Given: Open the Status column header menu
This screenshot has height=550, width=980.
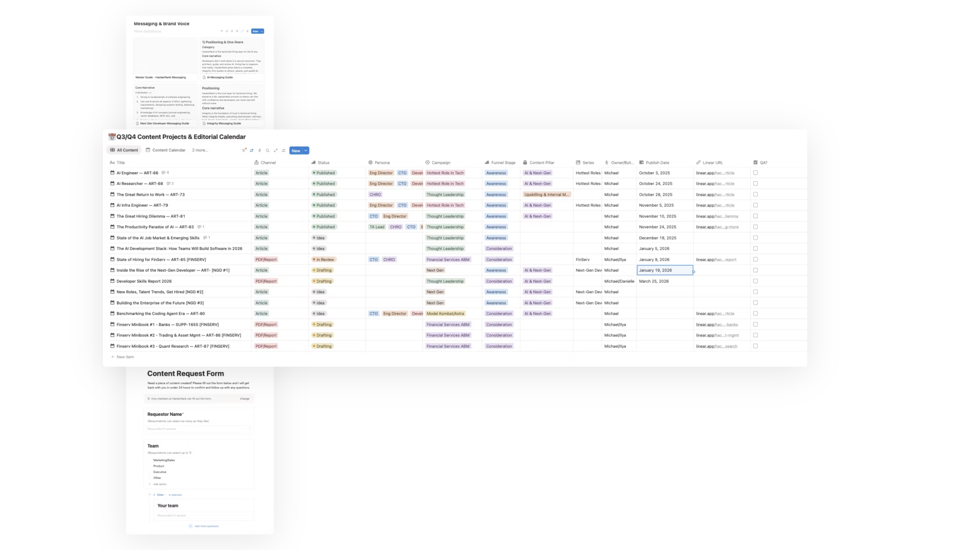Looking at the screenshot, I should (x=323, y=163).
